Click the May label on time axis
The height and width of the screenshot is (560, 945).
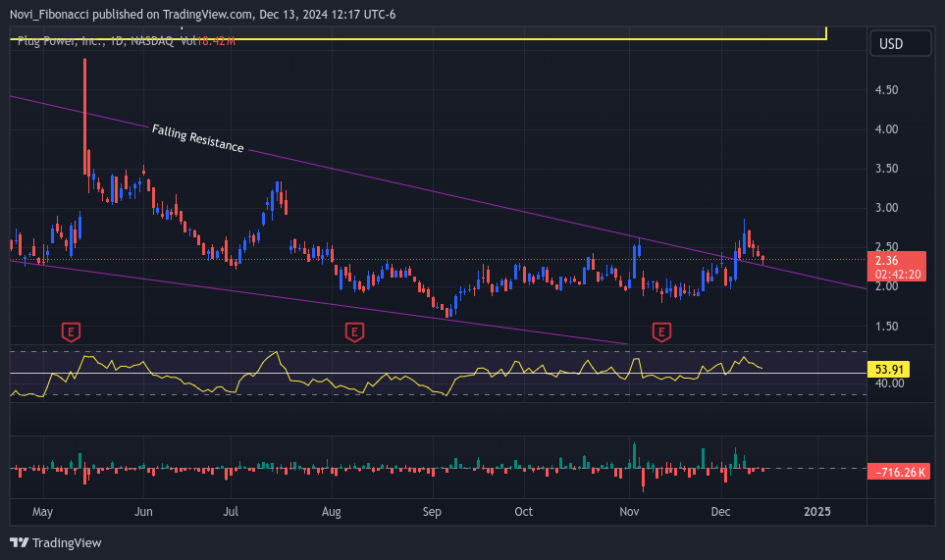(42, 512)
